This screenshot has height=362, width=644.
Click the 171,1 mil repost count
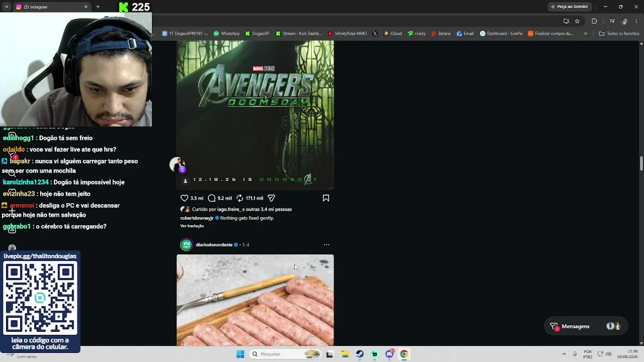pyautogui.click(x=255, y=198)
